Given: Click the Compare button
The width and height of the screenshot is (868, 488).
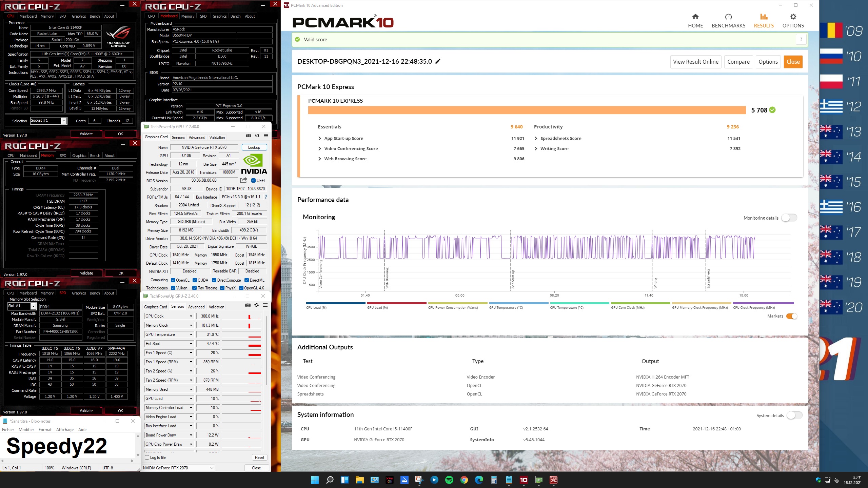Looking at the screenshot, I should pyautogui.click(x=738, y=62).
